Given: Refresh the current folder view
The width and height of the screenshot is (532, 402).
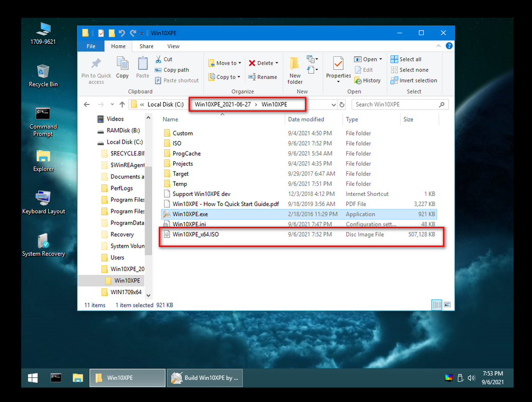Looking at the screenshot, I should pyautogui.click(x=342, y=105).
